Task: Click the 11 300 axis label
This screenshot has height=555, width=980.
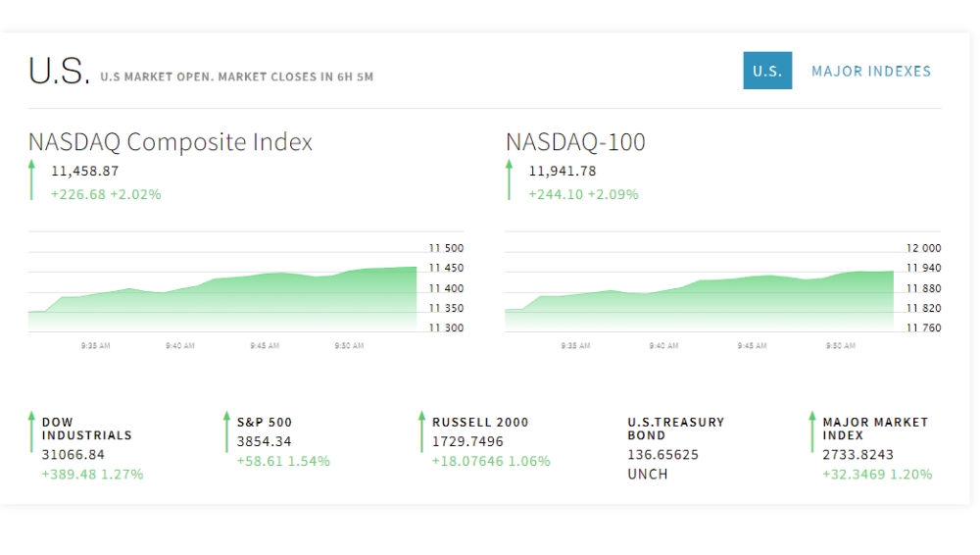Action: pos(446,328)
